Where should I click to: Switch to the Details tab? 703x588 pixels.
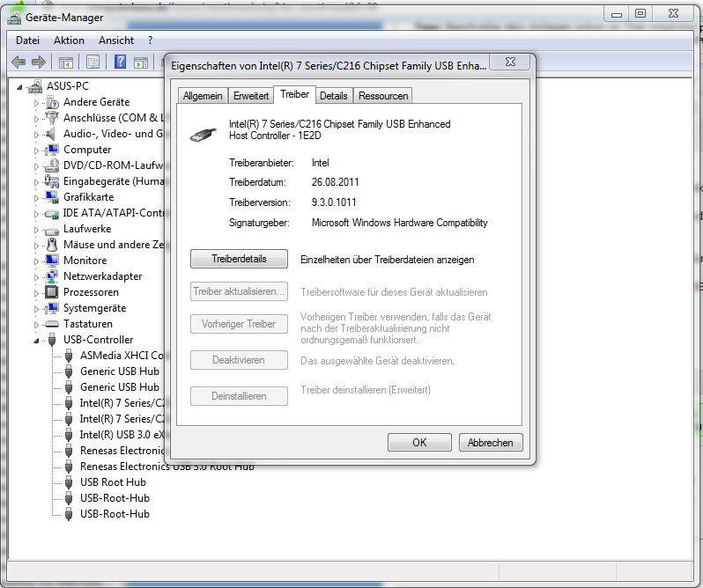(x=334, y=96)
